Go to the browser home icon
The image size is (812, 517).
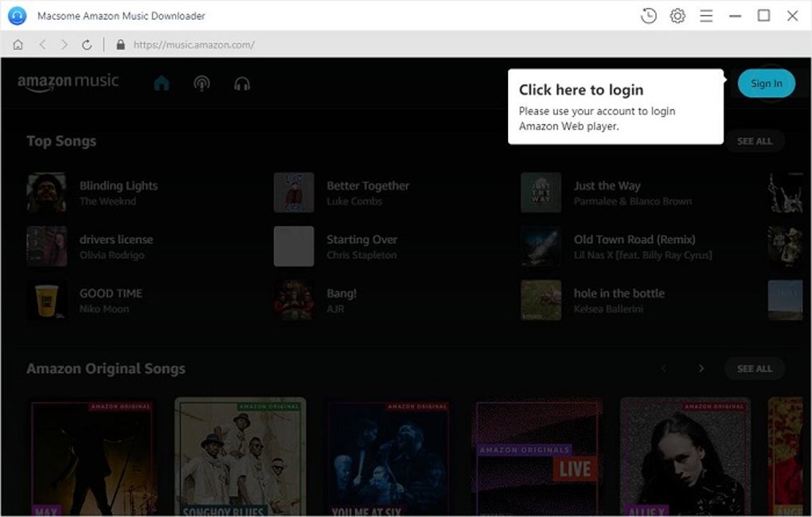[x=18, y=45]
